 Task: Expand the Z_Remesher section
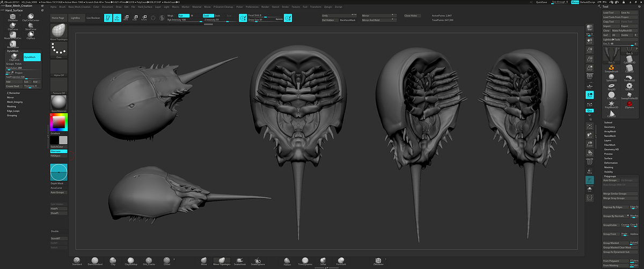13,93
